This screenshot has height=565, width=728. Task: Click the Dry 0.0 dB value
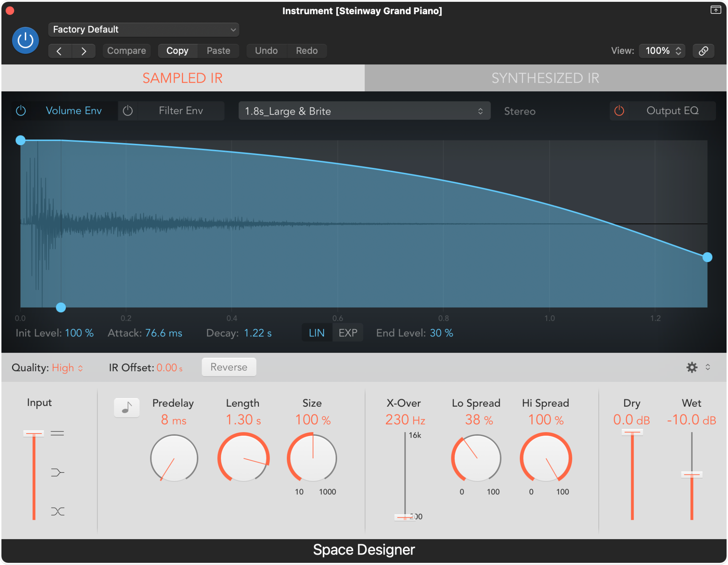point(631,420)
